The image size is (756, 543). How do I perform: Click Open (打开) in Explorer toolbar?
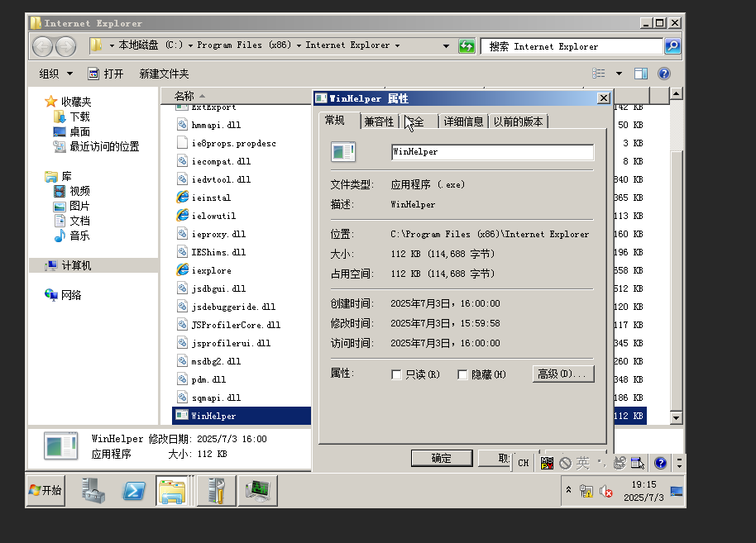106,74
